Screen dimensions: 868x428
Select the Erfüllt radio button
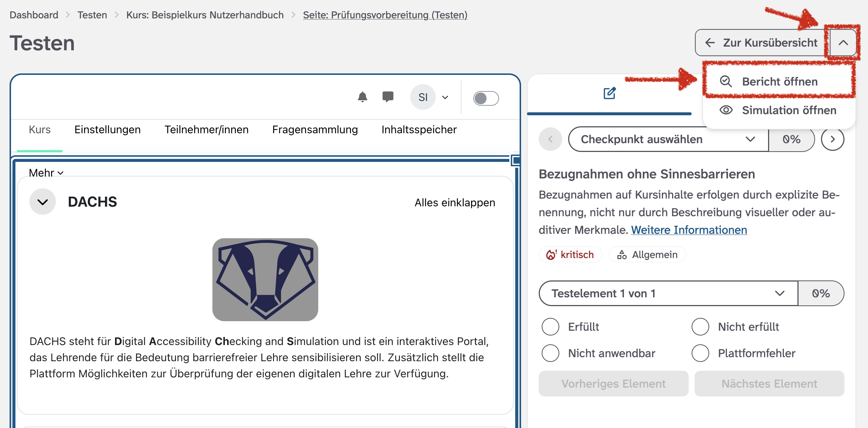click(550, 326)
